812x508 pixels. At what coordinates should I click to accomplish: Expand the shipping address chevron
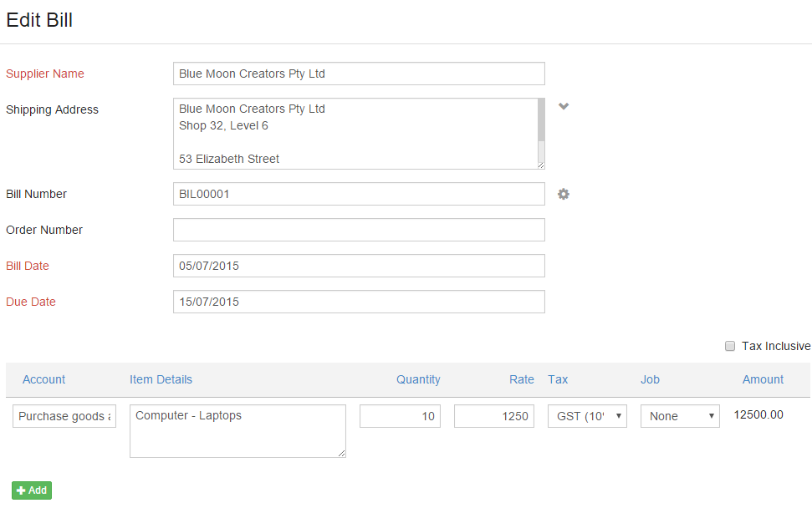pos(564,106)
